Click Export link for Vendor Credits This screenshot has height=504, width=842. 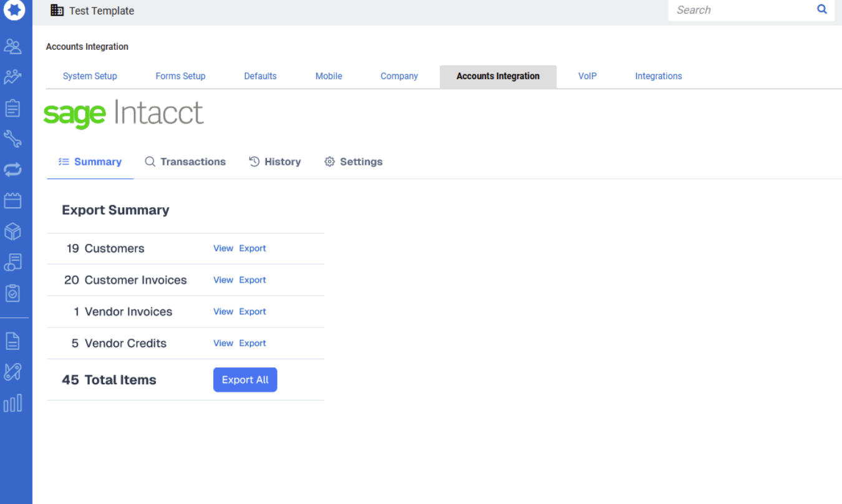tap(253, 343)
